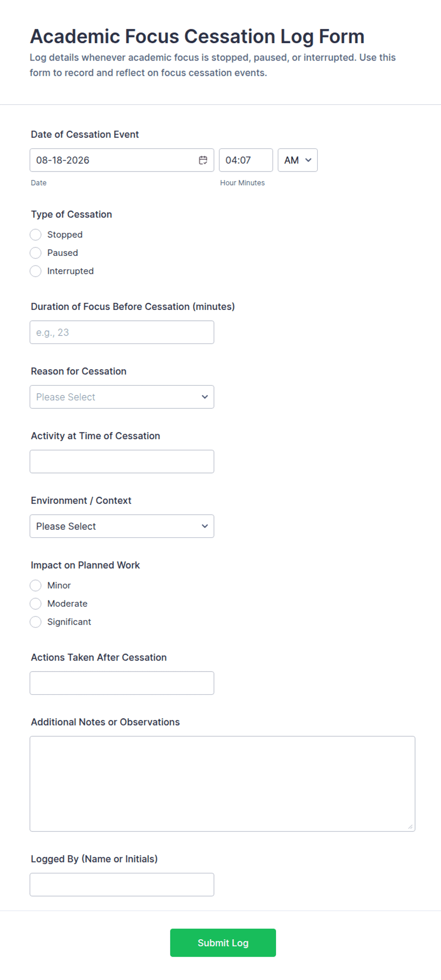Focus the cessation date field
Screen dimensions: 441x980
coord(122,160)
